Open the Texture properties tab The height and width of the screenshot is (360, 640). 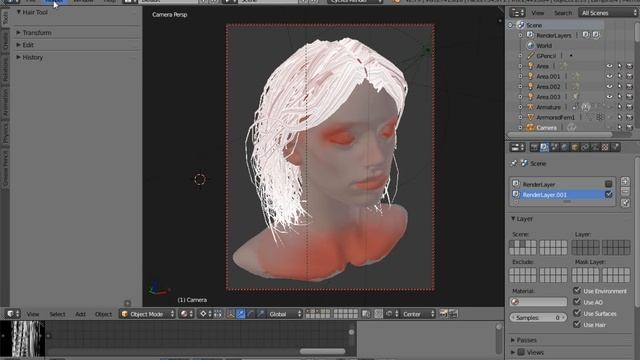pos(605,147)
